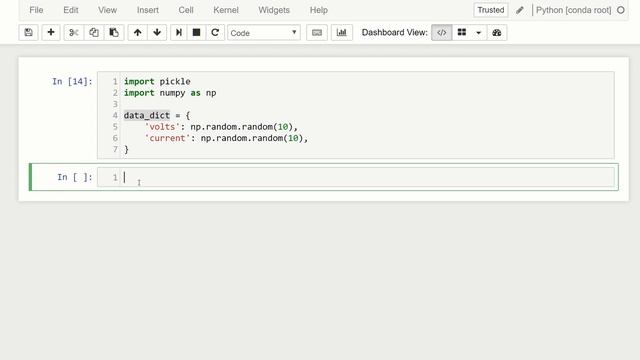Click the 'volts' dictionary key line
Viewport: 640px width, 360px height.
tap(221, 127)
